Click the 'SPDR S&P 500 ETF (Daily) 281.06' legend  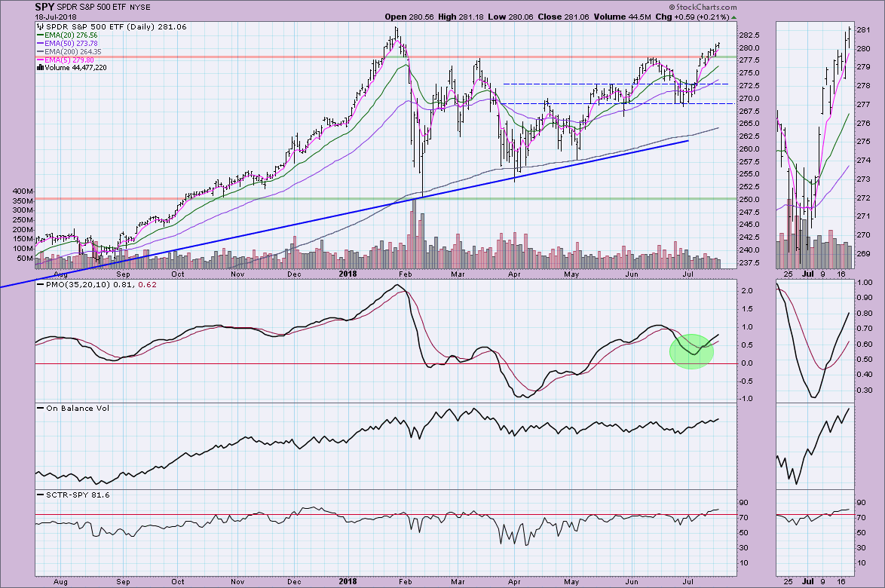pyautogui.click(x=115, y=26)
